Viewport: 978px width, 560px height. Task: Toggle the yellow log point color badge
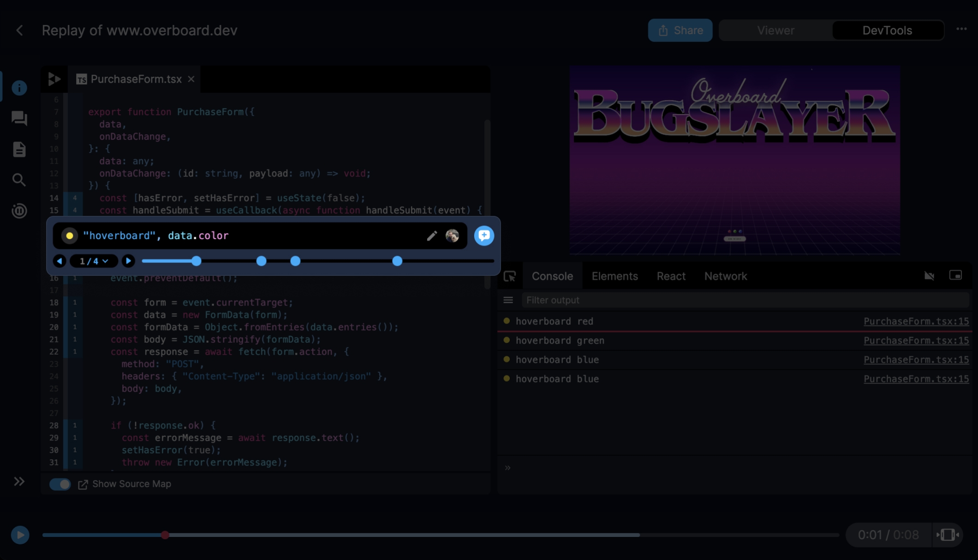click(69, 236)
